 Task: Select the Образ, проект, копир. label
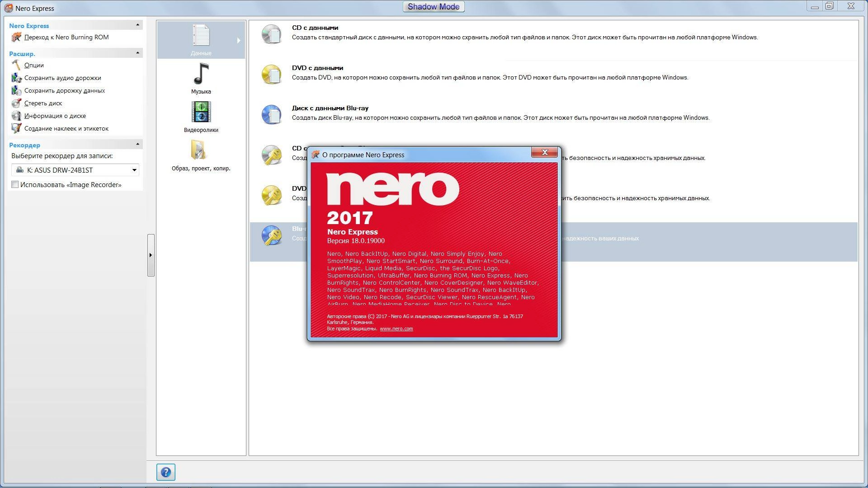[x=201, y=168]
